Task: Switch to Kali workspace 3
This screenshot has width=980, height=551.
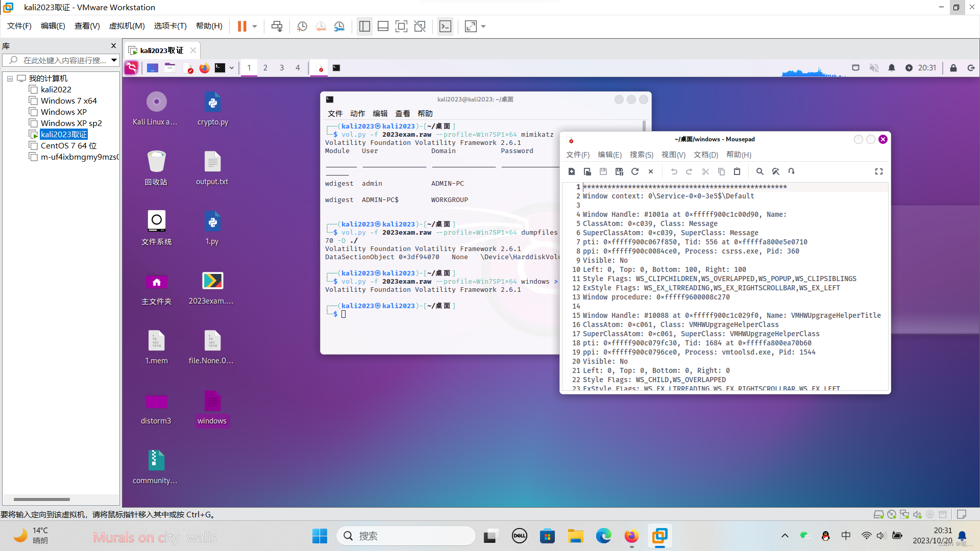Action: tap(281, 68)
